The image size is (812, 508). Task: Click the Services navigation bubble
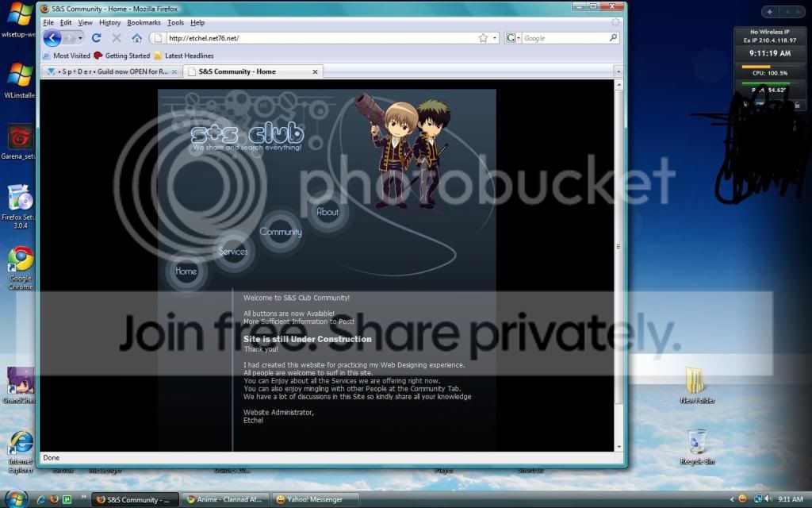tap(233, 252)
